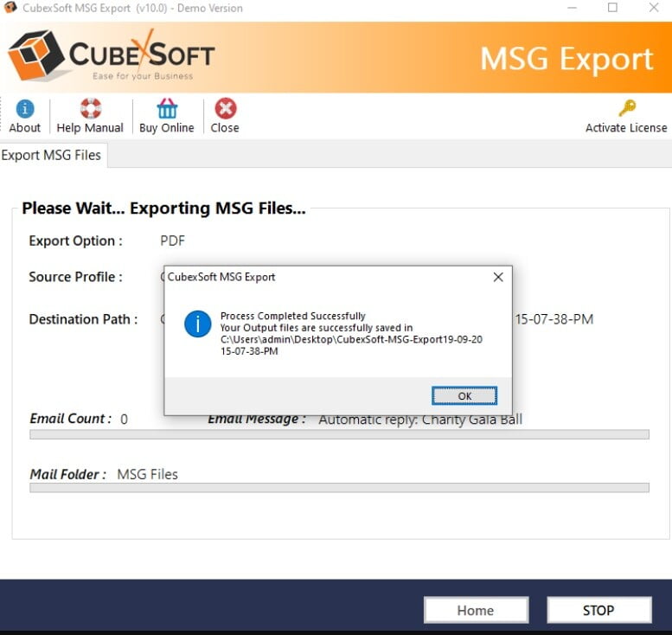Click the Please Wait Exporting MSG Files heading
The image size is (672, 635).
pyautogui.click(x=163, y=208)
